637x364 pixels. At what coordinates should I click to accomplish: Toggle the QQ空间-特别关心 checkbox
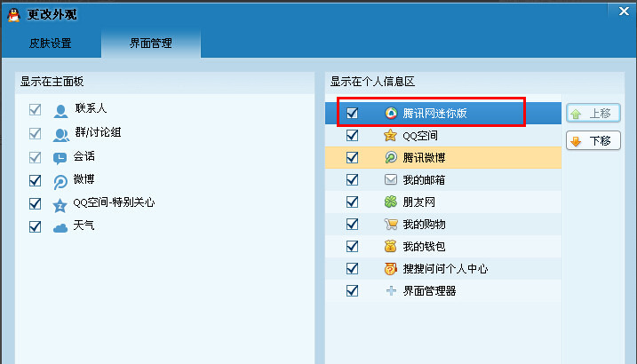click(x=36, y=203)
